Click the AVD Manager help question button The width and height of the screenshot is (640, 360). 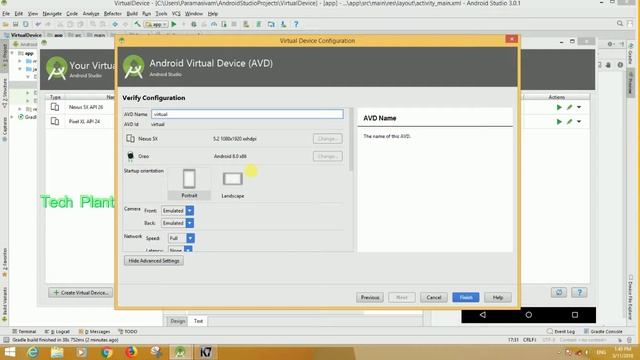point(579,292)
